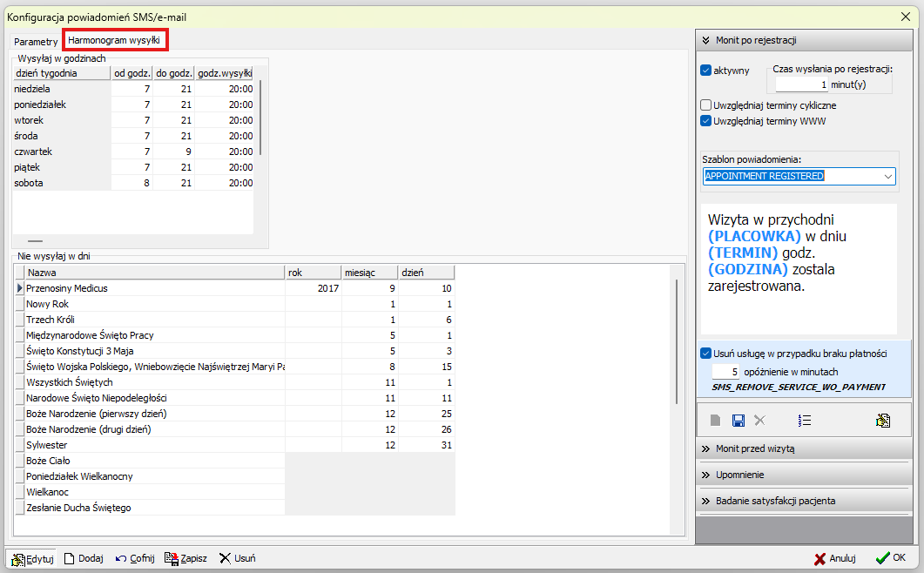Click the Czas wysłania po rejestracji minutes field
The image size is (924, 573).
pyautogui.click(x=801, y=85)
